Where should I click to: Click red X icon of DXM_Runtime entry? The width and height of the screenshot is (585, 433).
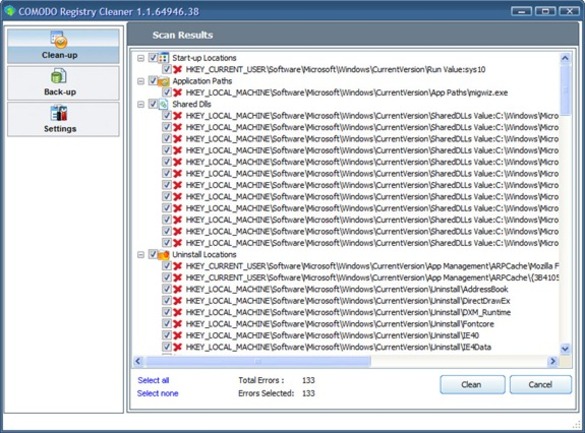tap(178, 312)
